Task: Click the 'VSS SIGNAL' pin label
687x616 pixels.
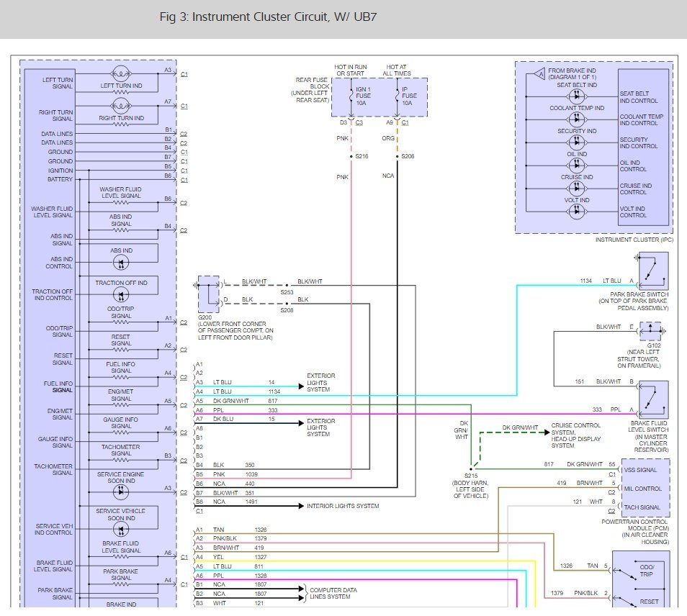Action: [640, 470]
